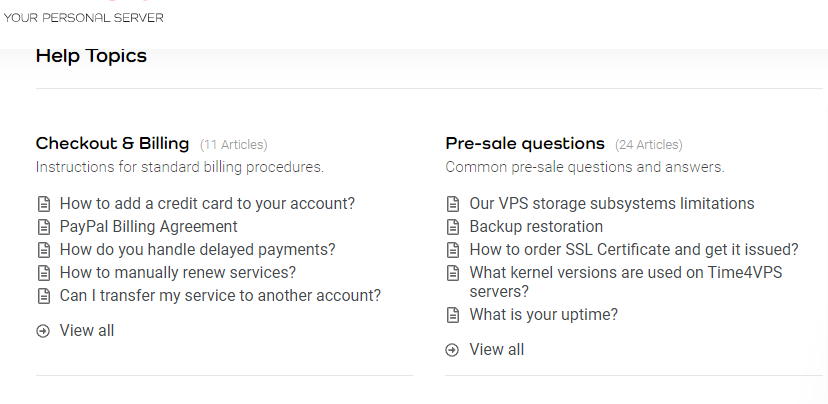Screen dimensions: 828x404
Task: Open 'How to manually renew services?' article
Action: pyautogui.click(x=178, y=273)
